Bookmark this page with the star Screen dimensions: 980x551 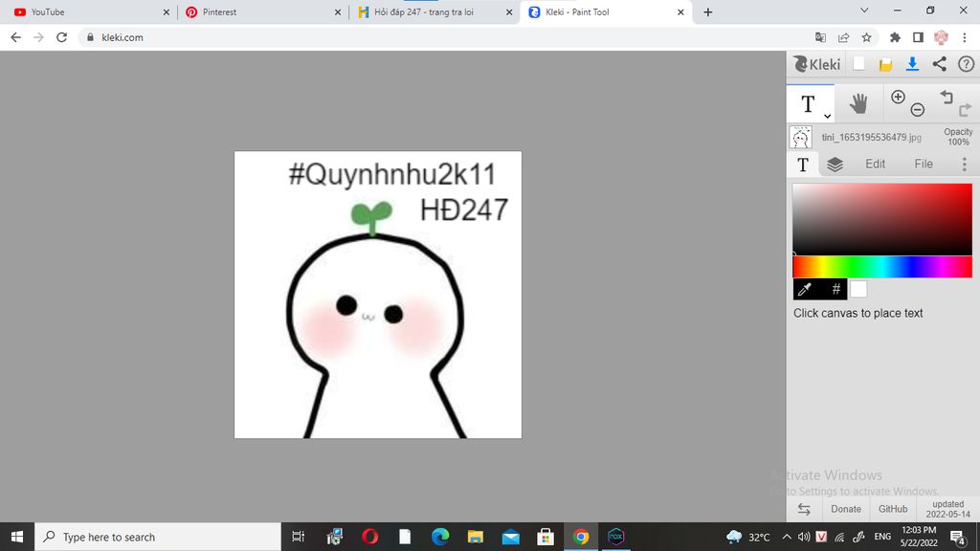pyautogui.click(x=866, y=37)
